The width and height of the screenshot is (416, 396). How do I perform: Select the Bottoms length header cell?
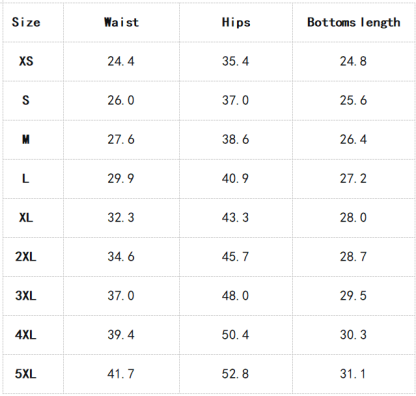pyautogui.click(x=353, y=22)
